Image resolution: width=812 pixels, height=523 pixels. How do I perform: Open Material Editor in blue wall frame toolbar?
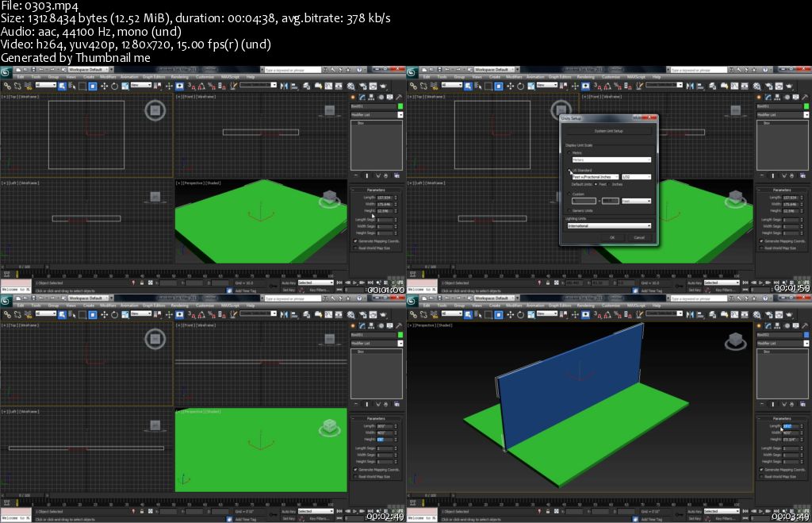[756, 314]
